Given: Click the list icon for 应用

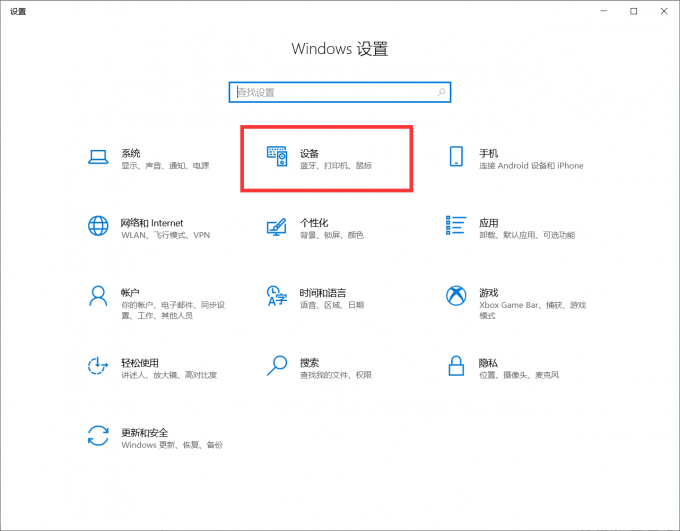Looking at the screenshot, I should [x=456, y=225].
